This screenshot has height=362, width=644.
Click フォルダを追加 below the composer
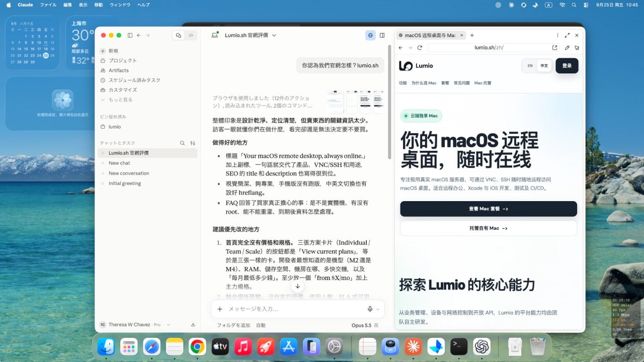click(233, 325)
